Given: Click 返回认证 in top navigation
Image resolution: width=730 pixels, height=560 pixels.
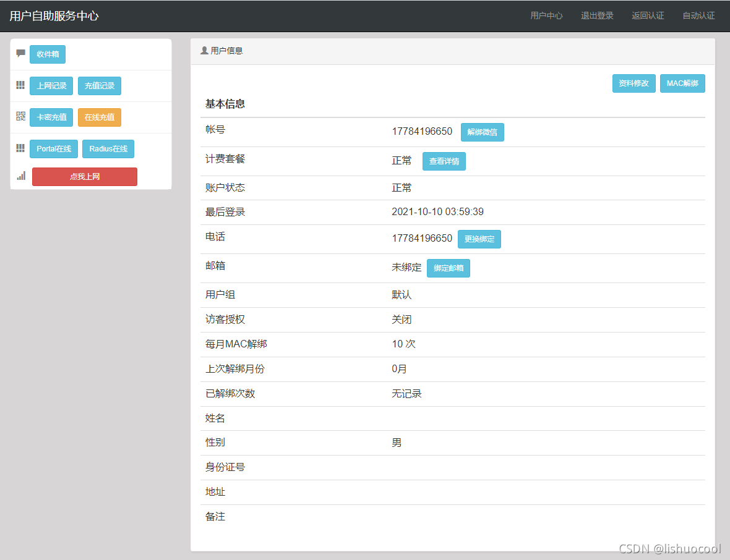Looking at the screenshot, I should click(648, 16).
